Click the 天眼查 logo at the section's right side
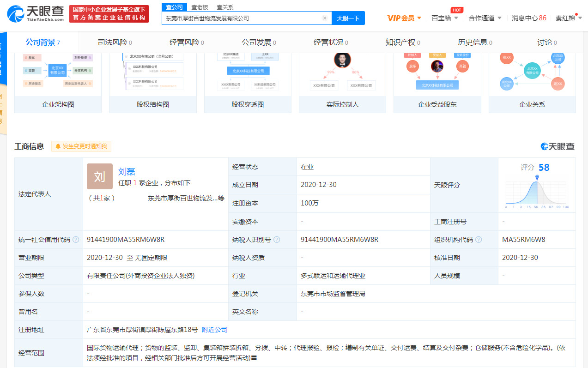This screenshot has height=368, width=588. [558, 146]
